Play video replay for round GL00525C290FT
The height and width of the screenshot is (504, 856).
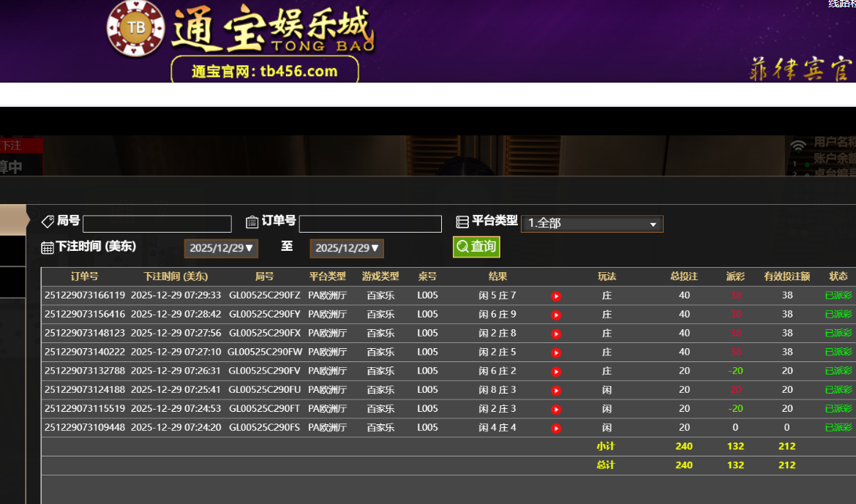pyautogui.click(x=556, y=410)
